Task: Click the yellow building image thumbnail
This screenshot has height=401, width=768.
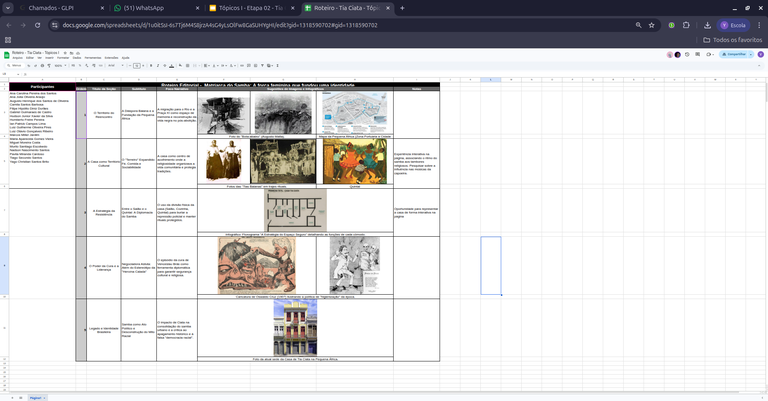Action: tap(295, 328)
